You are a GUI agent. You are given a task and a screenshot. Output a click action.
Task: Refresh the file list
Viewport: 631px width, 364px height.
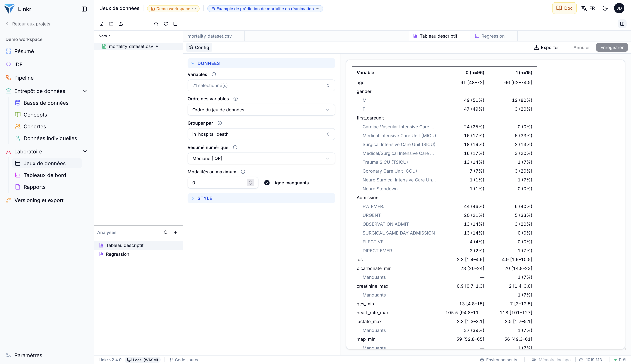coord(166,24)
